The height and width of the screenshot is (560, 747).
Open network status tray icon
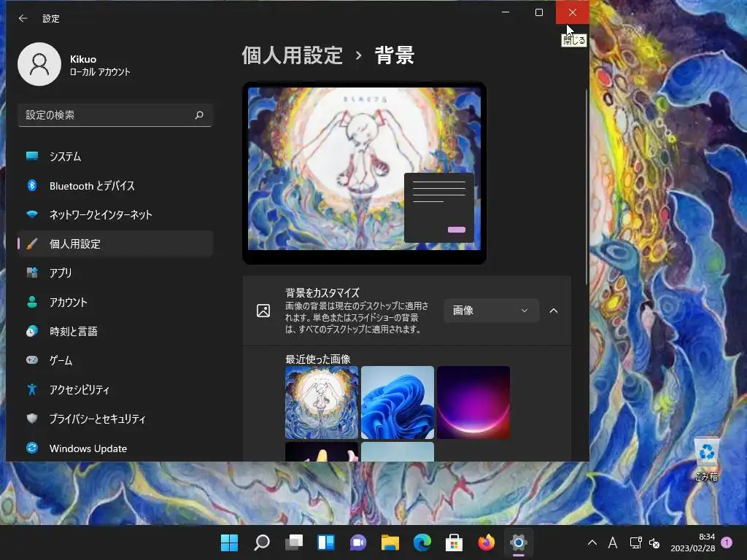(x=635, y=542)
